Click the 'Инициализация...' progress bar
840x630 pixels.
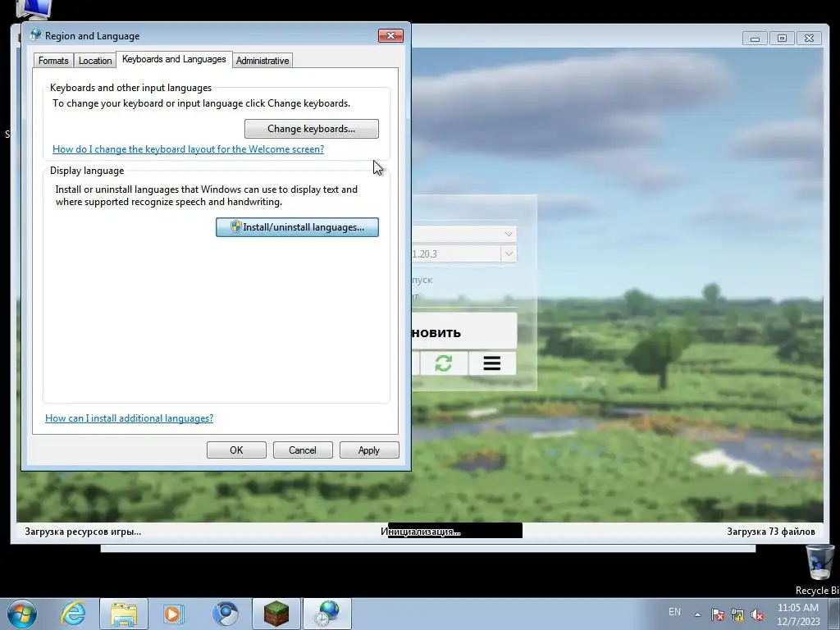454,531
